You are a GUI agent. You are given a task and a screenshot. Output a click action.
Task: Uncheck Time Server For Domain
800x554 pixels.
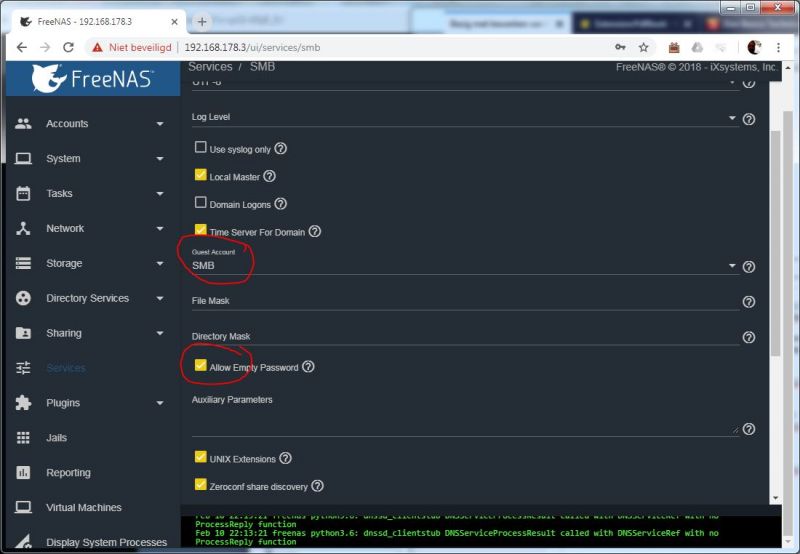point(201,230)
